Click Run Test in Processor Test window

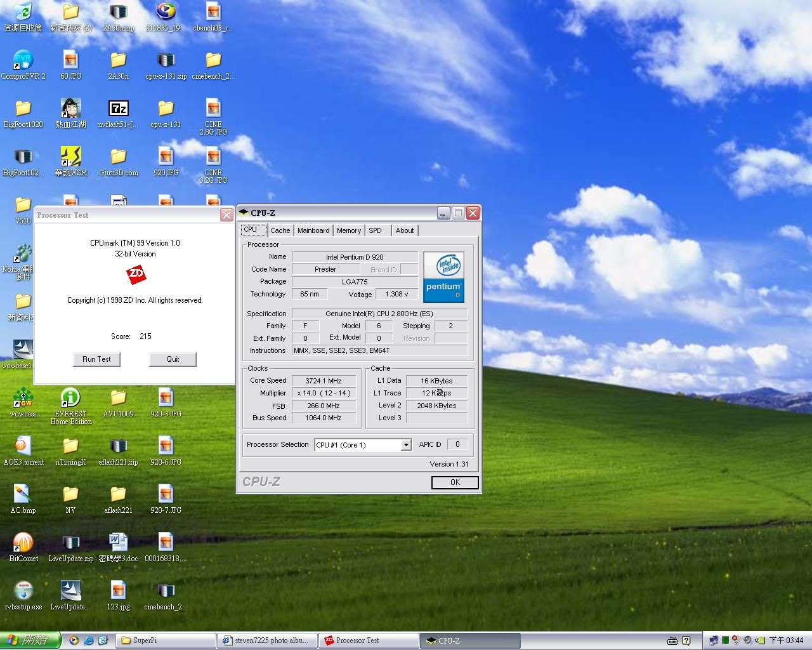click(x=96, y=359)
